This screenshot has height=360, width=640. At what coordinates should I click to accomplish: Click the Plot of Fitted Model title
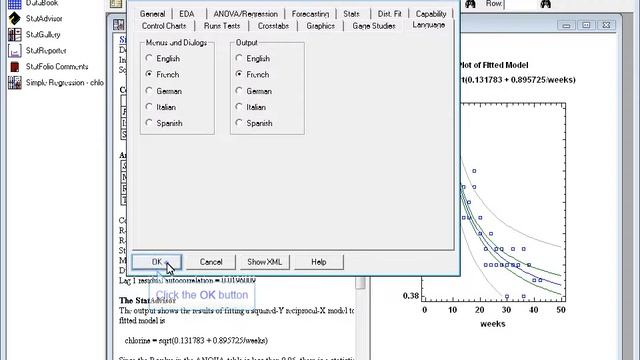click(494, 65)
